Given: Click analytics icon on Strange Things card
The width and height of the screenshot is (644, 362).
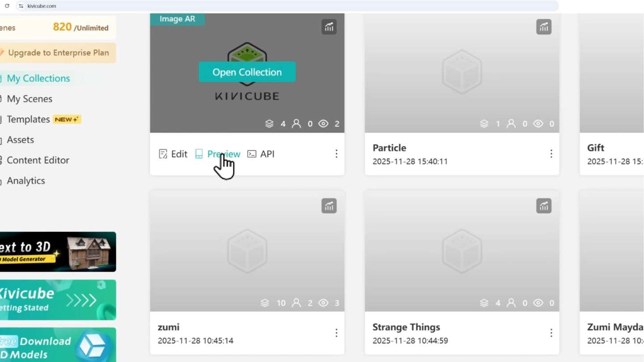Looking at the screenshot, I should [x=543, y=206].
